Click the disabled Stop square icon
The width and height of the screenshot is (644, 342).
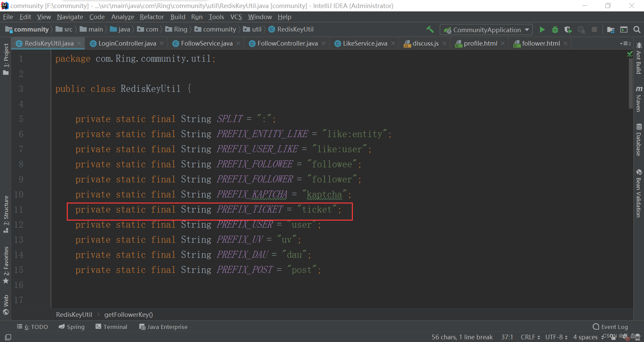tap(594, 30)
